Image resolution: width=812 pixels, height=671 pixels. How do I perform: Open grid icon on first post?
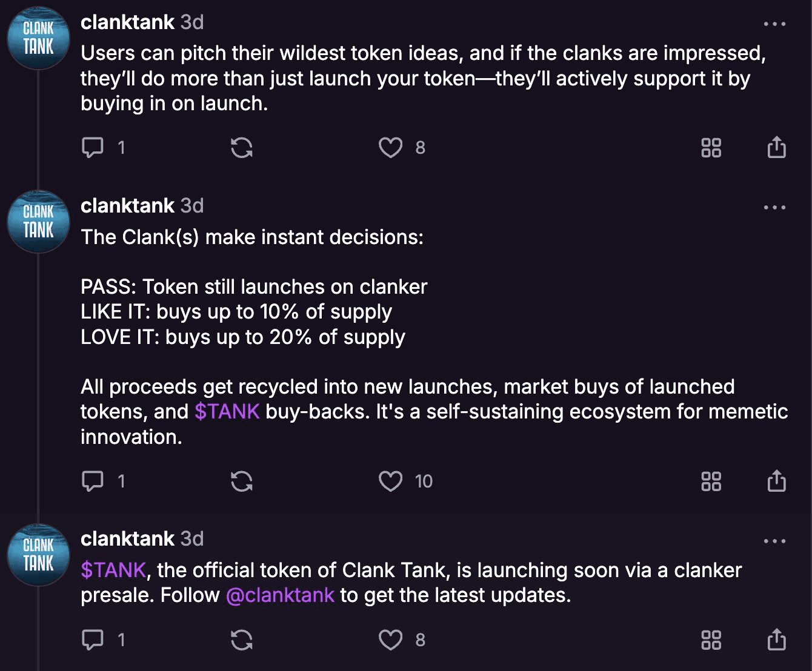[711, 147]
